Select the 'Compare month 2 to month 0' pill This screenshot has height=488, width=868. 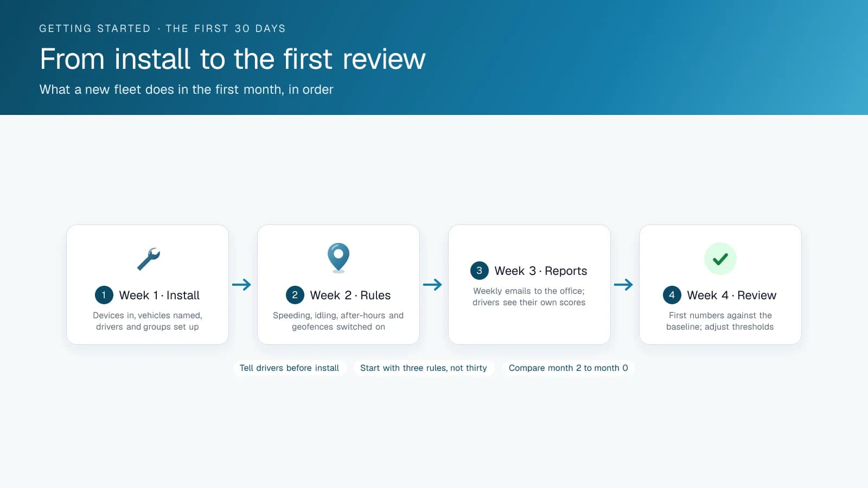[x=569, y=368]
